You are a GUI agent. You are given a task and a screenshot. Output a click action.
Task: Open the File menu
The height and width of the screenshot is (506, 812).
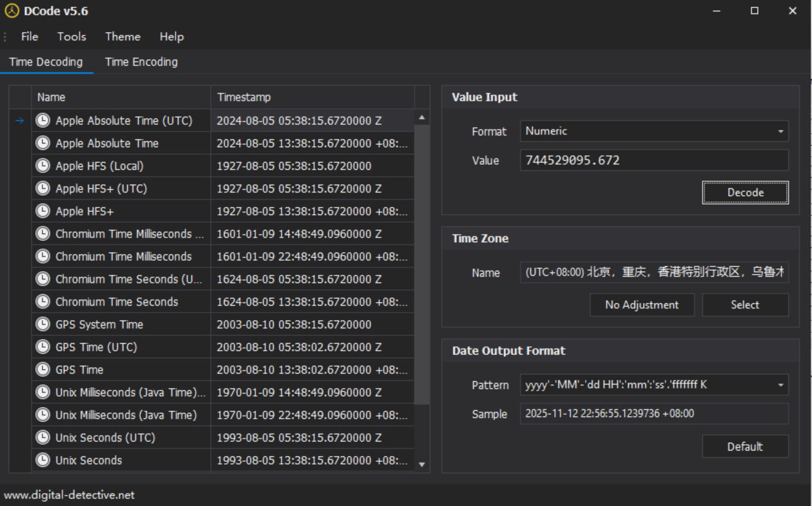(30, 36)
